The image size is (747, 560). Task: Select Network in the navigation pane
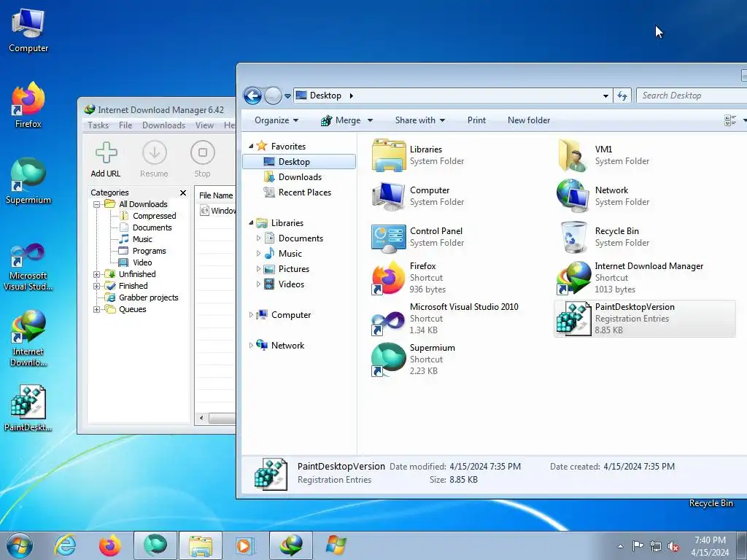pyautogui.click(x=287, y=346)
